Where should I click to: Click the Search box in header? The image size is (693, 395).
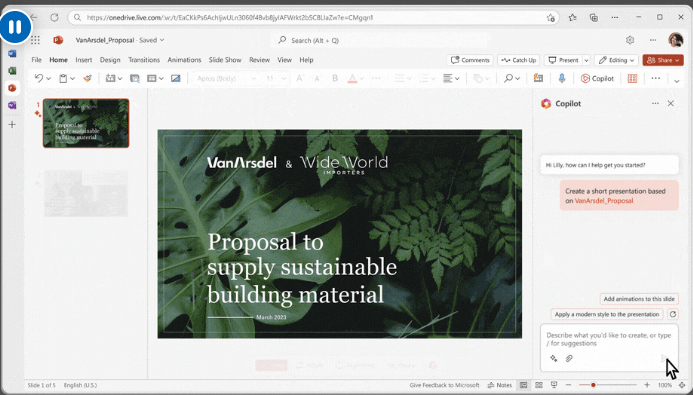(381, 40)
